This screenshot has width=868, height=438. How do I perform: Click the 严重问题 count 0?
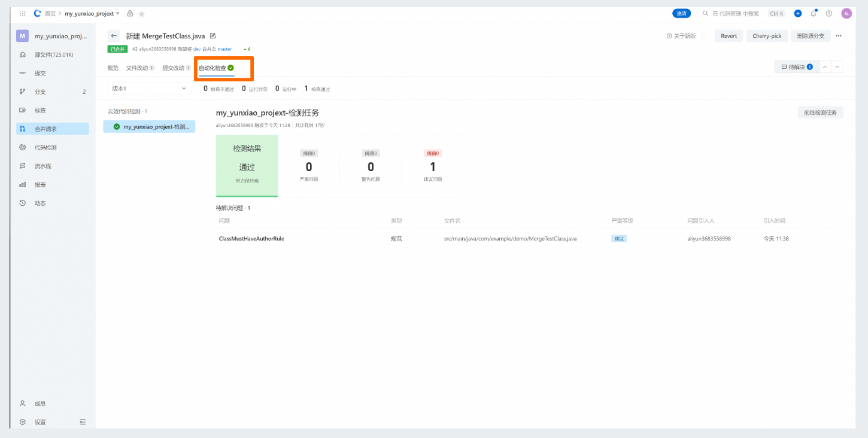click(x=309, y=167)
